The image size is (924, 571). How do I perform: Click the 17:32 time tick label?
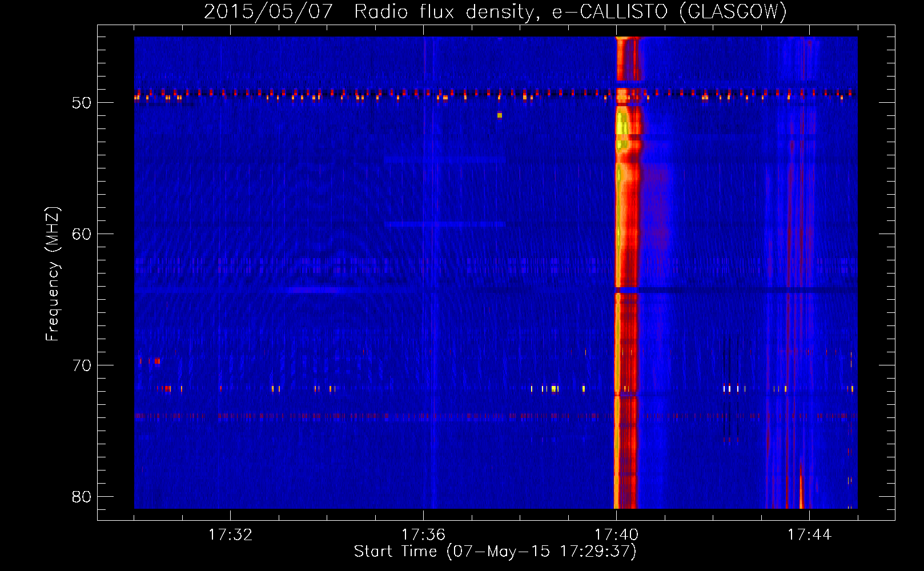(x=230, y=535)
